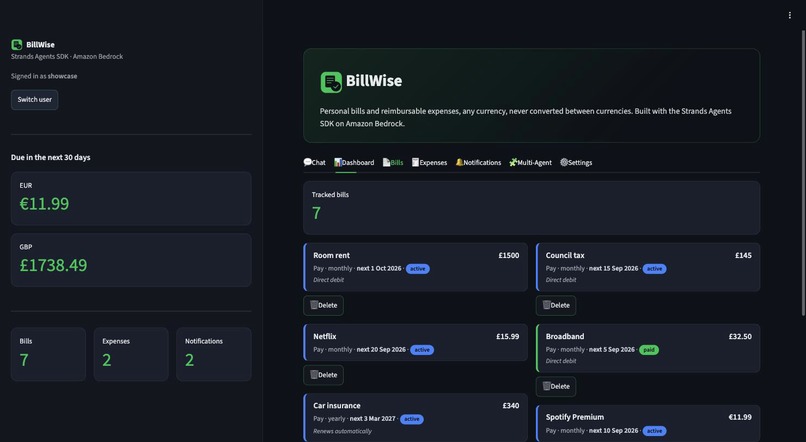The height and width of the screenshot is (442, 806).
Task: Click the receipt icon on Expenses tab
Action: click(x=415, y=162)
